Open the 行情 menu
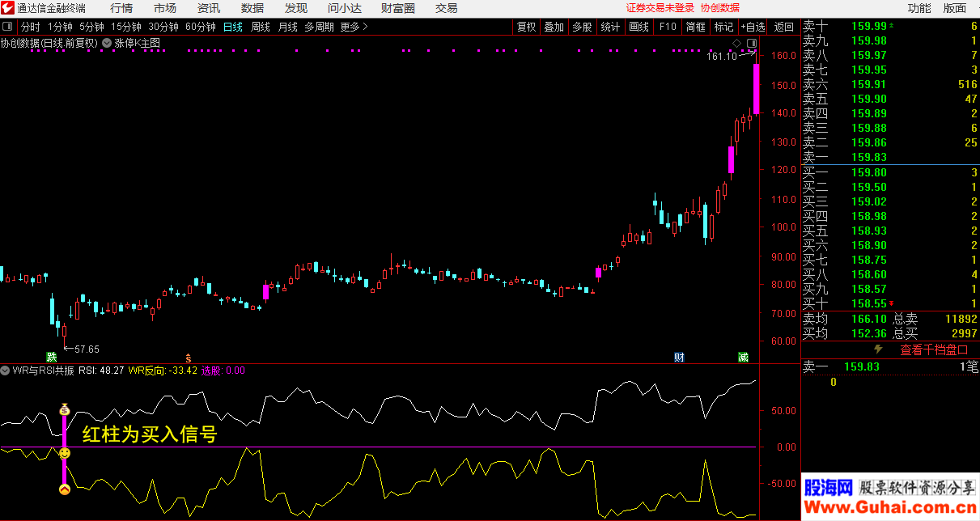 tap(121, 8)
